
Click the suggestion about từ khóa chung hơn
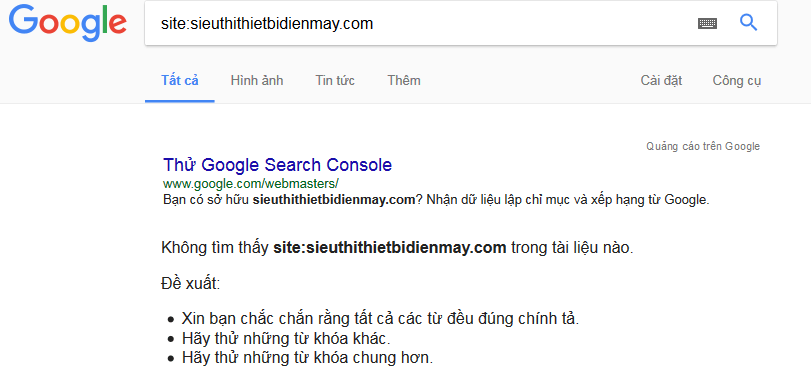coord(307,358)
